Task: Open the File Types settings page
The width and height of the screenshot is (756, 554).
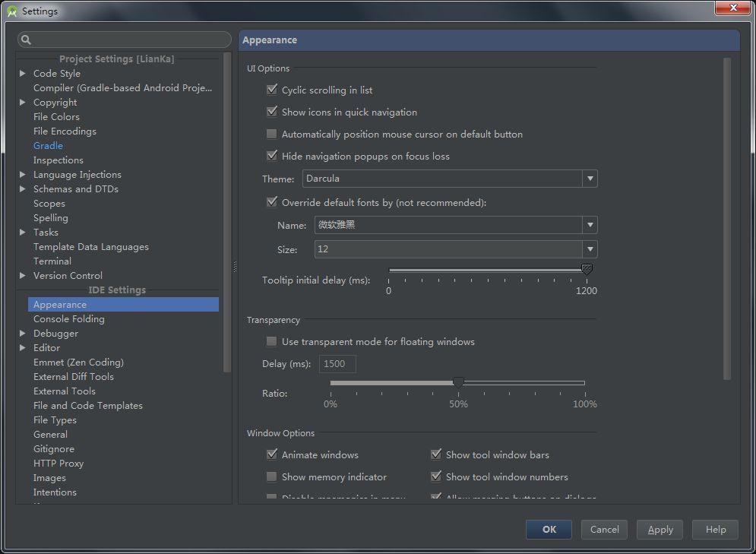Action: (55, 420)
